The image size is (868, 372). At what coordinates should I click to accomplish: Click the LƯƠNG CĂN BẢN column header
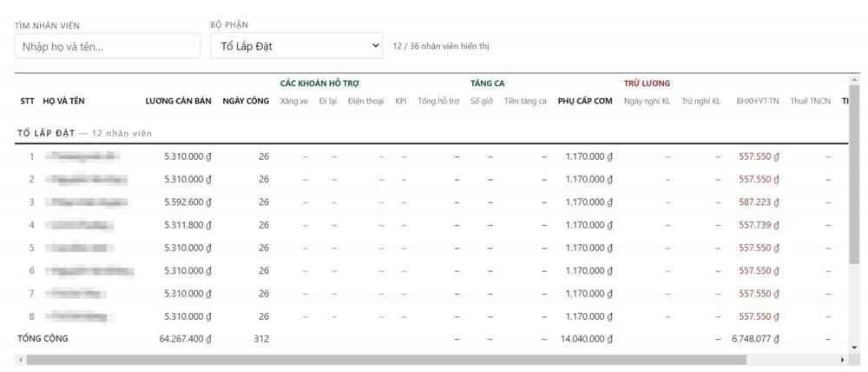coord(178,102)
